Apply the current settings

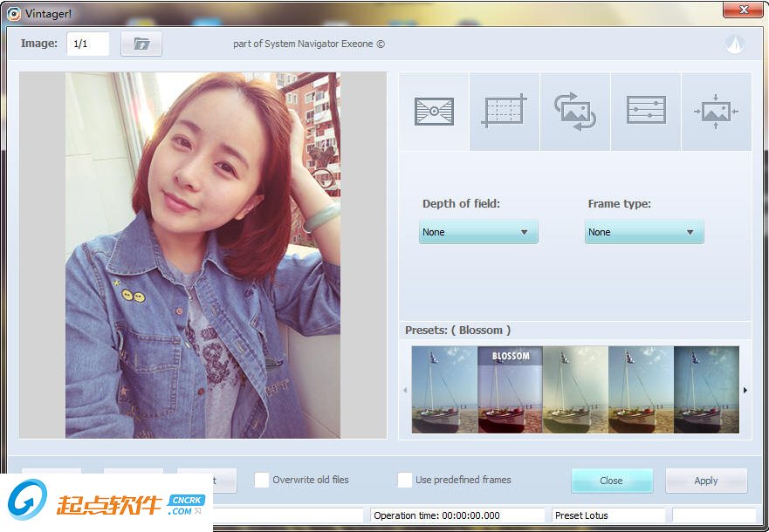coord(706,480)
